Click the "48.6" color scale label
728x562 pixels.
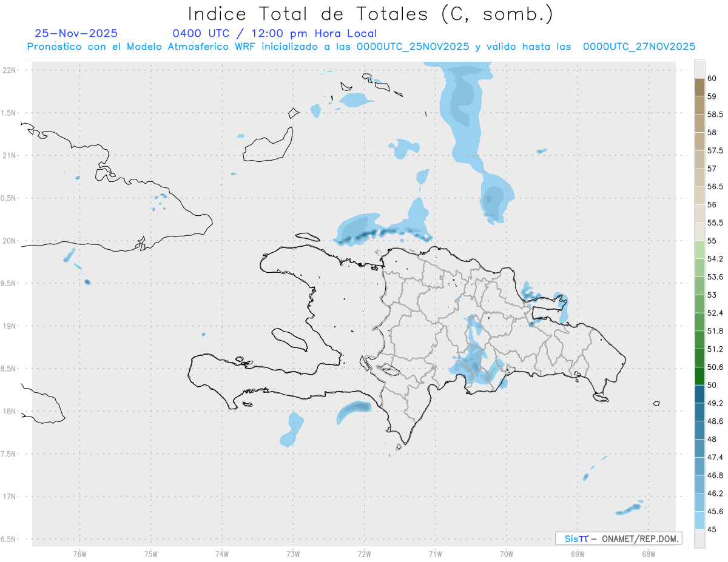coord(715,421)
